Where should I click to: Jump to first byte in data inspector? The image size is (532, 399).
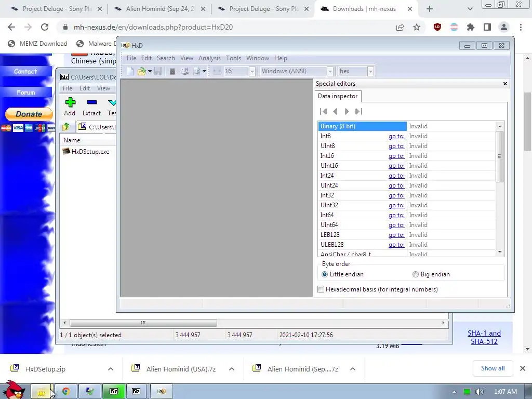pos(324,111)
